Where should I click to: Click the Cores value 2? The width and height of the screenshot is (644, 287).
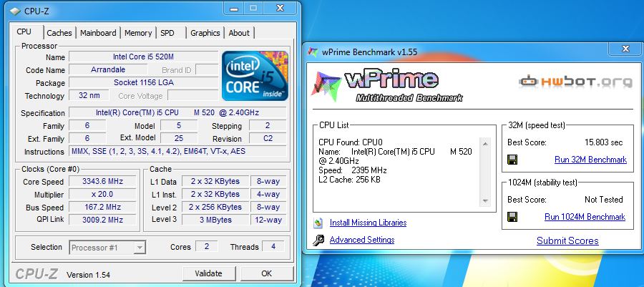[207, 247]
